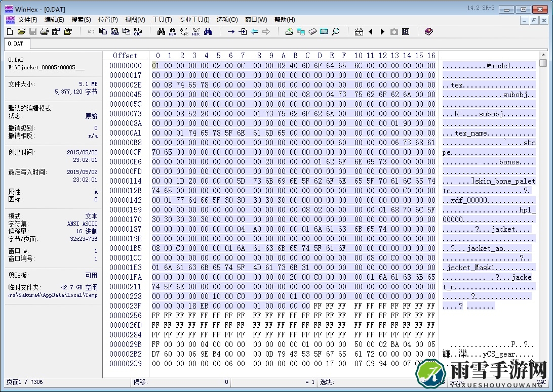Select the 0.DAT document tab
This screenshot has height=392, width=553.
click(16, 43)
